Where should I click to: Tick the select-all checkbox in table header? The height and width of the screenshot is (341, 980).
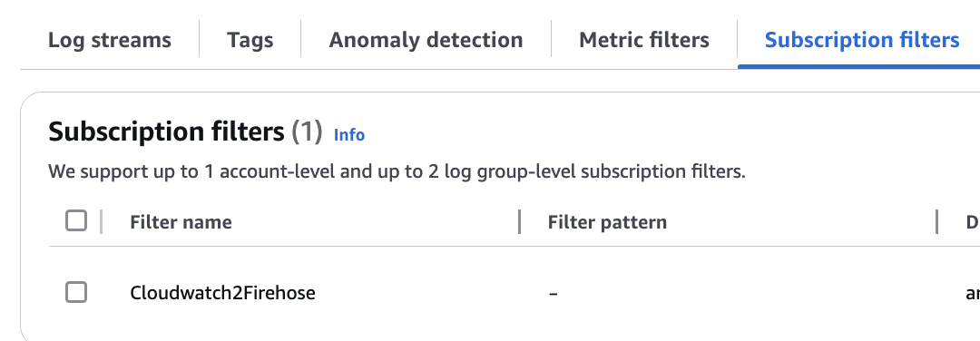point(76,221)
